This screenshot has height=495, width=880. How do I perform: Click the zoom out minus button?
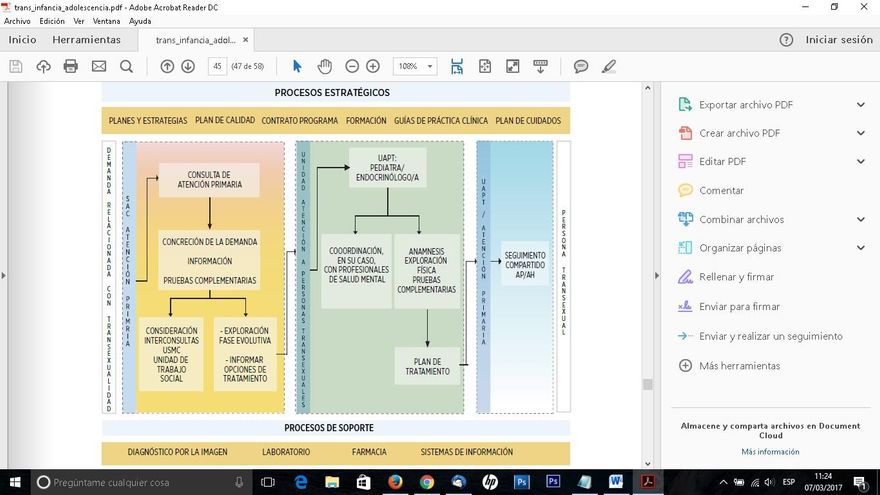pos(352,66)
